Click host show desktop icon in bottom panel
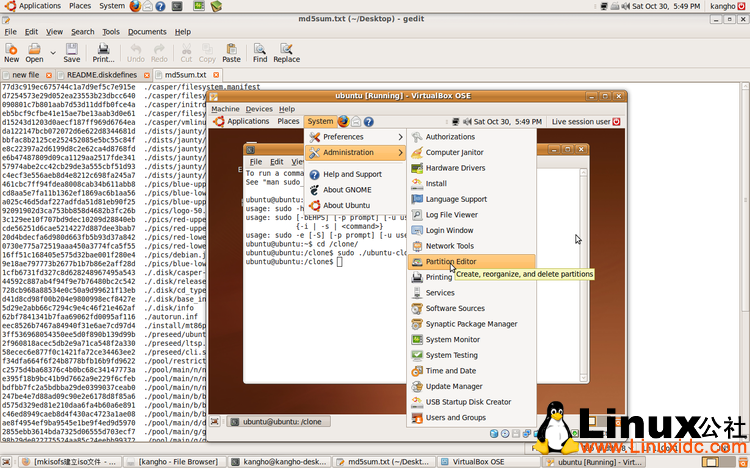Screen dimensions: 750x468 8,462
